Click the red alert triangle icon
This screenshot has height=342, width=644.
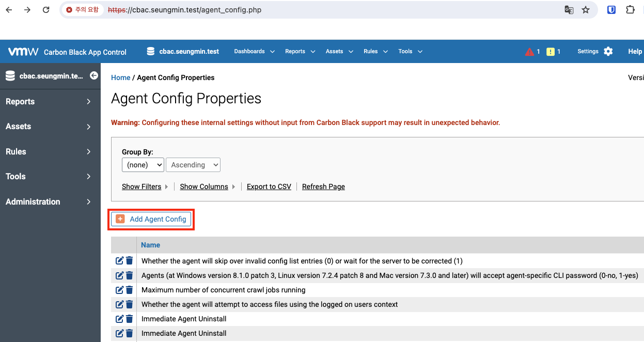[x=529, y=52]
